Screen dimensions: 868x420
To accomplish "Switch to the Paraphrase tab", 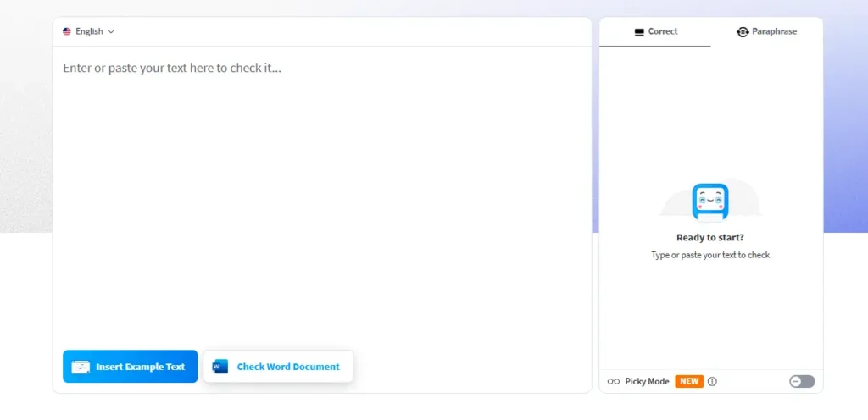I will point(766,31).
